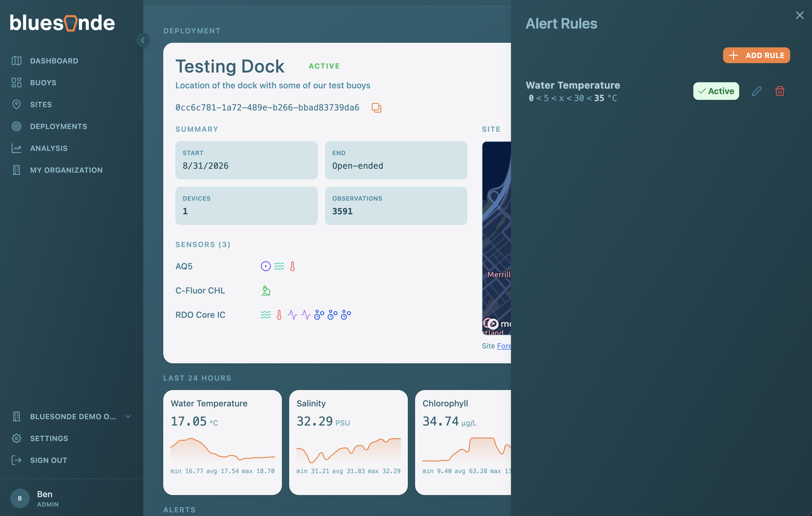The image size is (812, 516).
Task: Copy the deployment ID to clipboard
Action: tap(376, 107)
